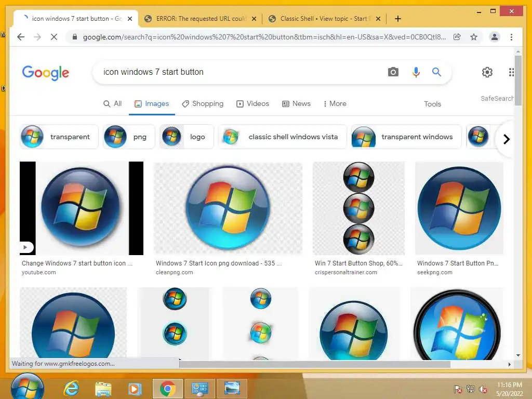Launch Internet Explorer from taskbar
The height and width of the screenshot is (399, 532).
point(71,388)
